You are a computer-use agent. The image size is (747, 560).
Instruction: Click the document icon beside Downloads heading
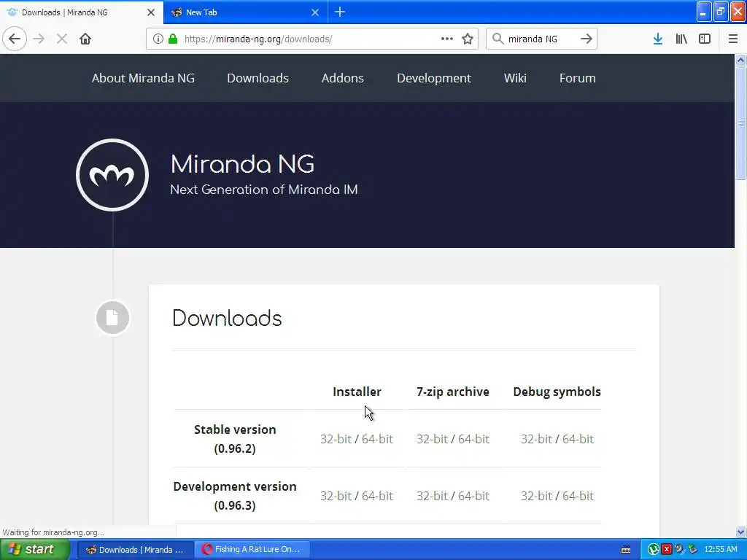point(112,317)
